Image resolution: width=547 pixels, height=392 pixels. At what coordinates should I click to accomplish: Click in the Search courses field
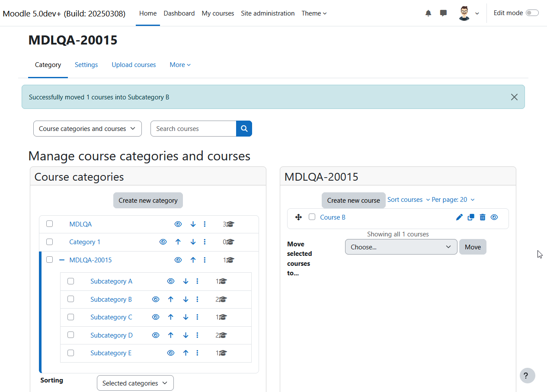pos(193,128)
